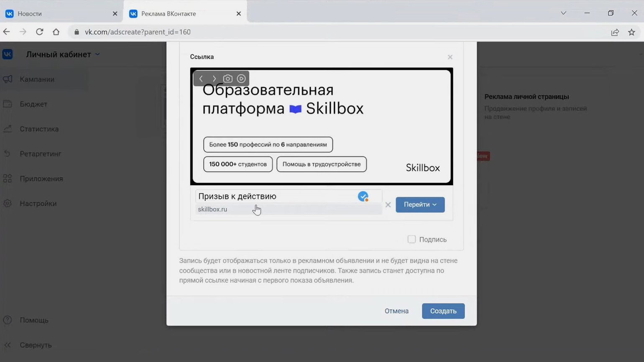Screen dimensions: 644x362
Task: Attach a video with the play icon
Action: (241, 79)
